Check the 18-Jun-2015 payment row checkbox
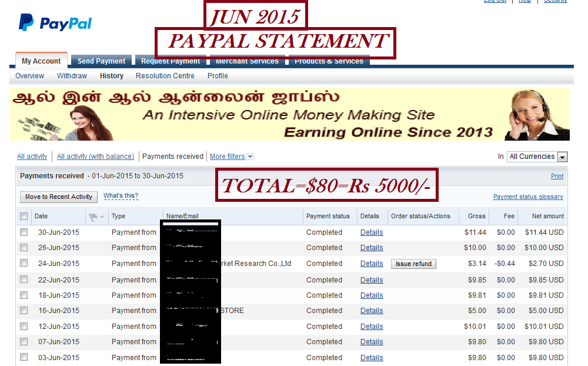Screen dimensions: 588x366 pyautogui.click(x=24, y=295)
